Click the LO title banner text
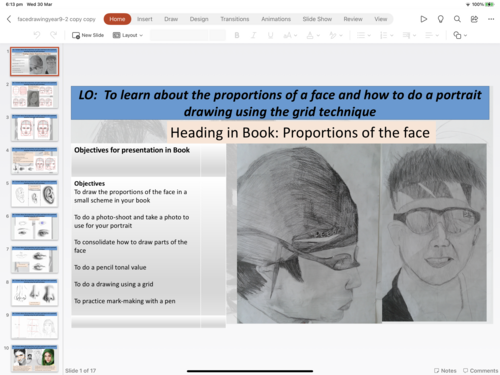Viewport: 500px width, 375px height. point(280,103)
